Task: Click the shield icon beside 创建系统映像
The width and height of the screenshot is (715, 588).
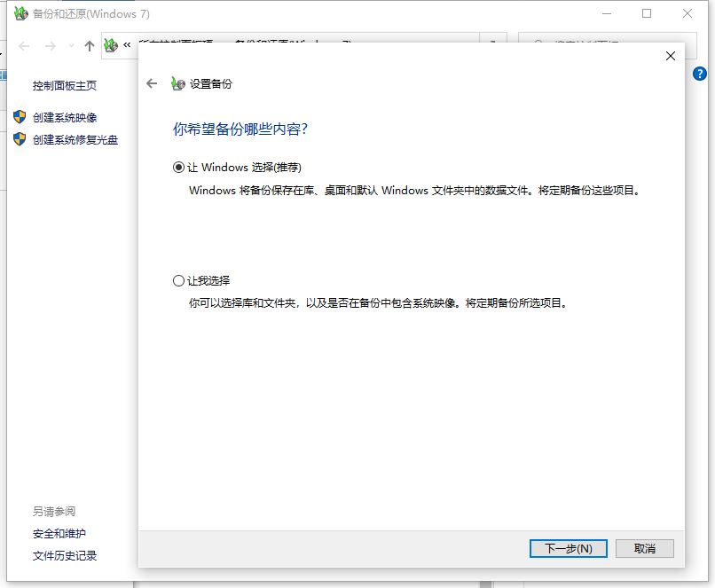Action: click(x=20, y=116)
